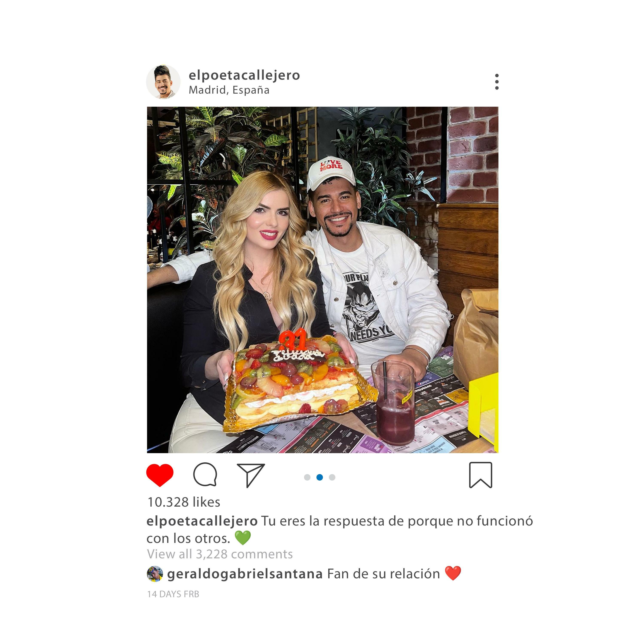Tap the couple photo with cake
The height and width of the screenshot is (644, 644).
[323, 280]
